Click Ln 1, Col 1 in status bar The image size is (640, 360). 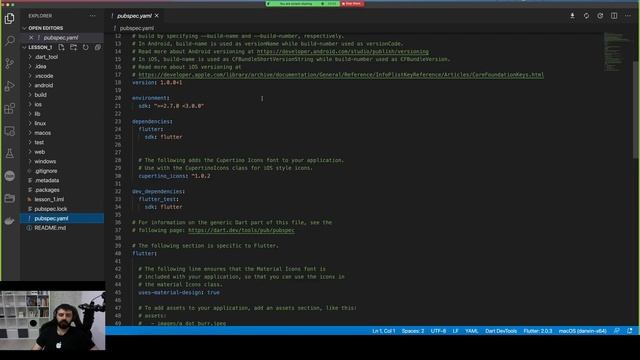pos(384,331)
